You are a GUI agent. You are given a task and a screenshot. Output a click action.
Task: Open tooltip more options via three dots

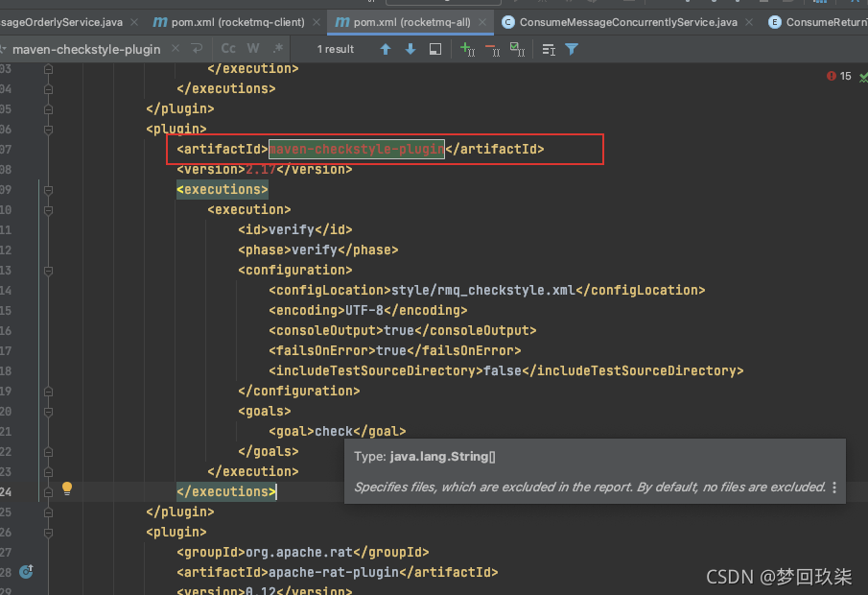click(x=834, y=487)
